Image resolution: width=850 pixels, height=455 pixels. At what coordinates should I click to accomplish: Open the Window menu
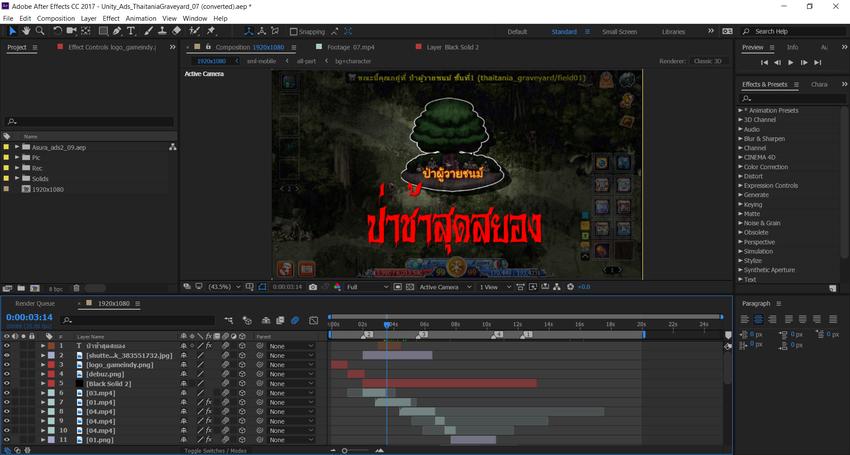(x=195, y=18)
